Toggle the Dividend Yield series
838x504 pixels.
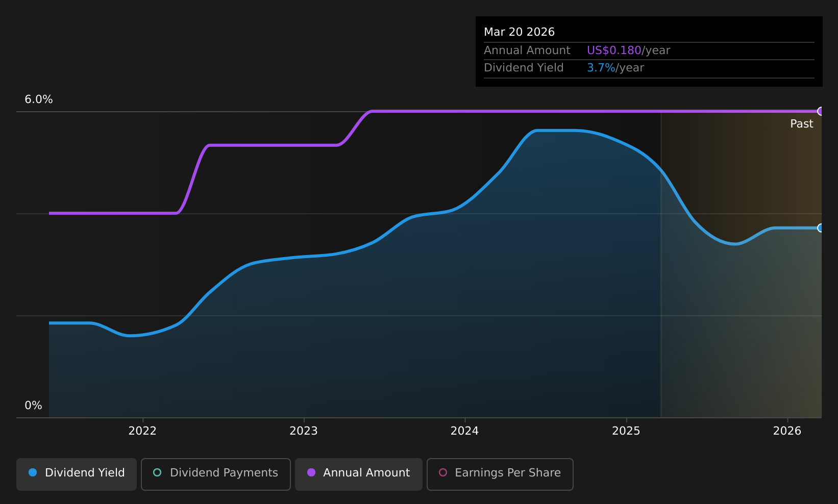click(77, 474)
